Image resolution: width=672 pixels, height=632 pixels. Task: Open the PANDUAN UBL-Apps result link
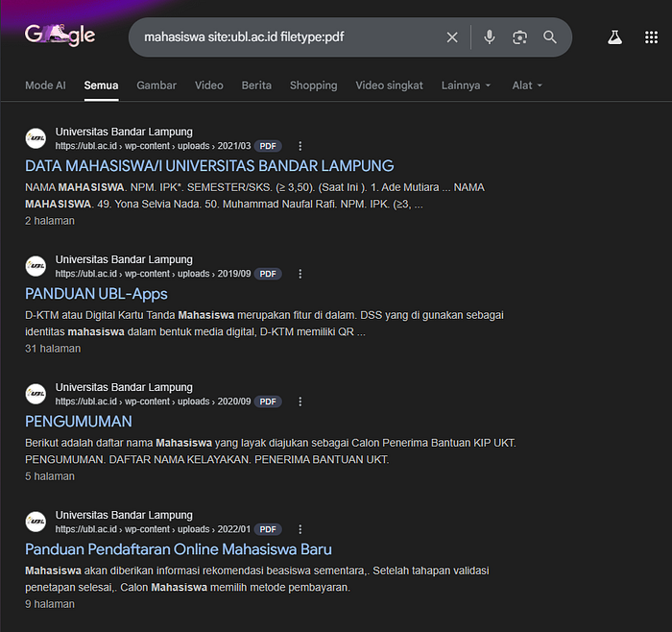coord(96,294)
